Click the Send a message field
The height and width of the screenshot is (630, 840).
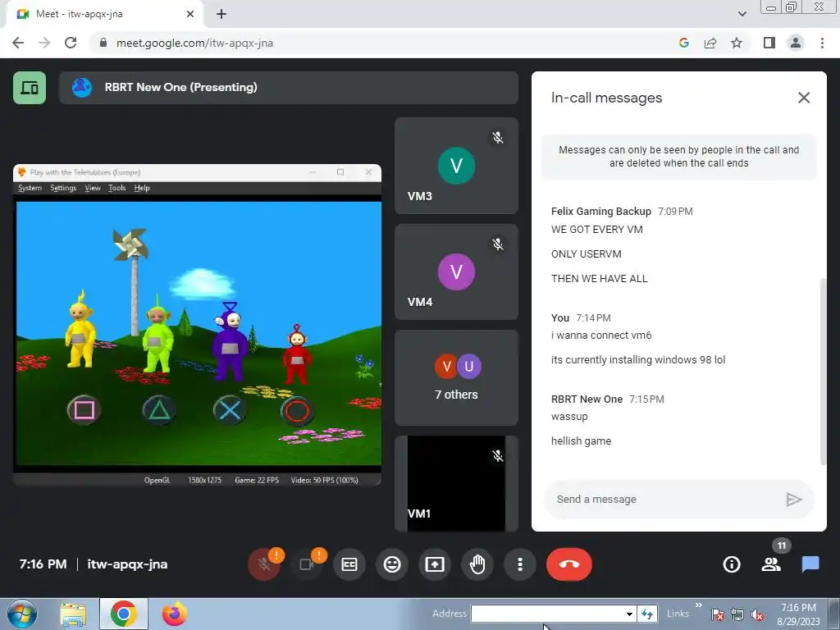pyautogui.click(x=664, y=500)
